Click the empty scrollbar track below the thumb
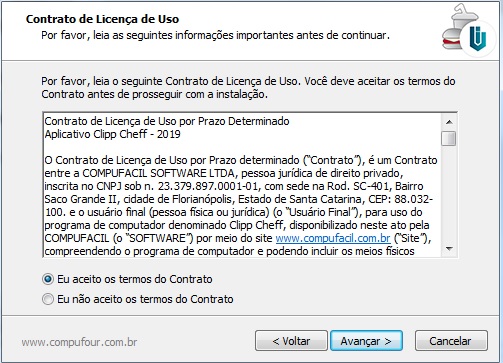 pyautogui.click(x=449, y=193)
